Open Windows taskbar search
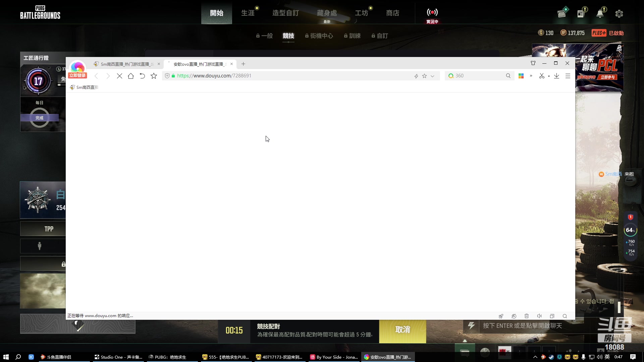The image size is (644, 362). (x=18, y=357)
